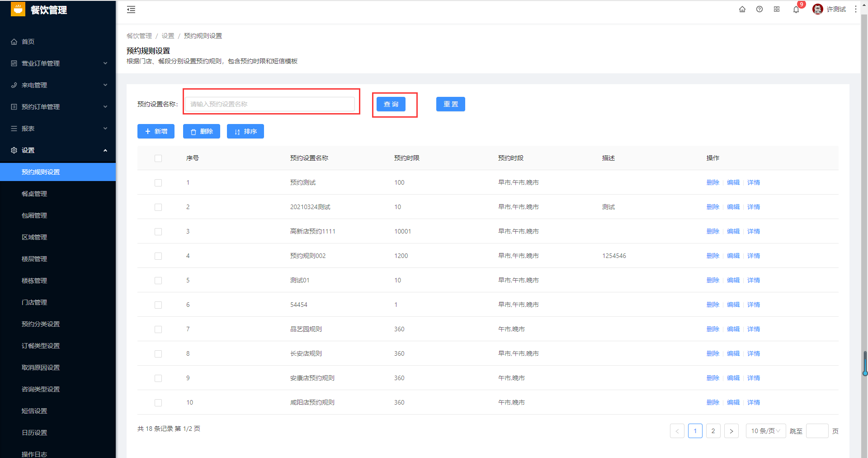This screenshot has height=458, width=868.
Task: Check the row for 高新店预约1111
Action: point(158,232)
